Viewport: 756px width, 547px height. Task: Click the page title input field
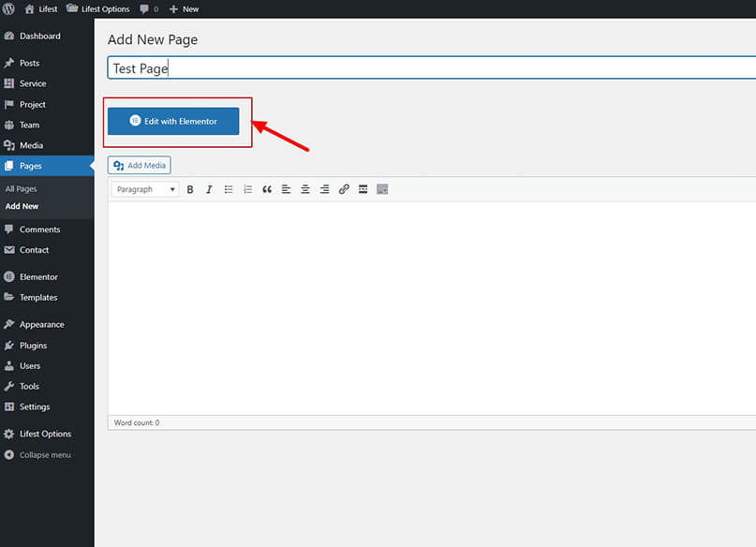[x=432, y=68]
